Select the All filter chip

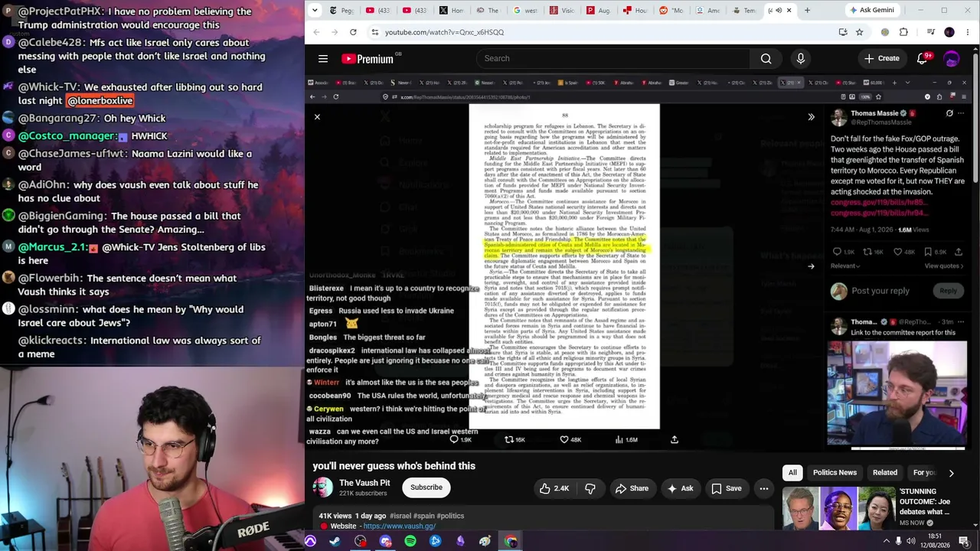[792, 473]
